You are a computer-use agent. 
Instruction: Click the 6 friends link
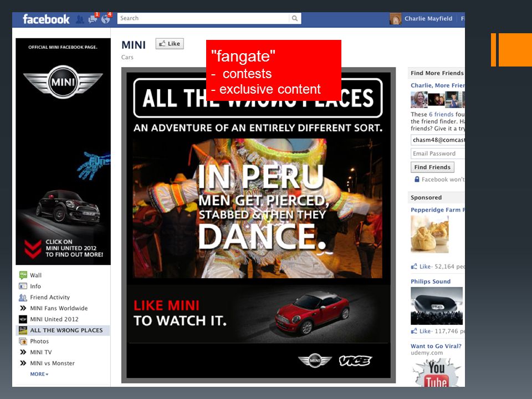(441, 114)
